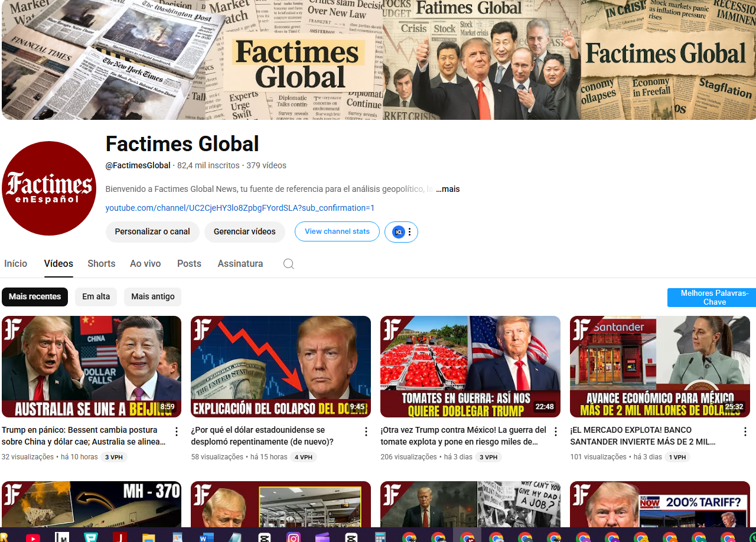Viewport: 756px width, 542px height.
Task: Click the Factimes en Español channel avatar
Action: click(x=49, y=188)
